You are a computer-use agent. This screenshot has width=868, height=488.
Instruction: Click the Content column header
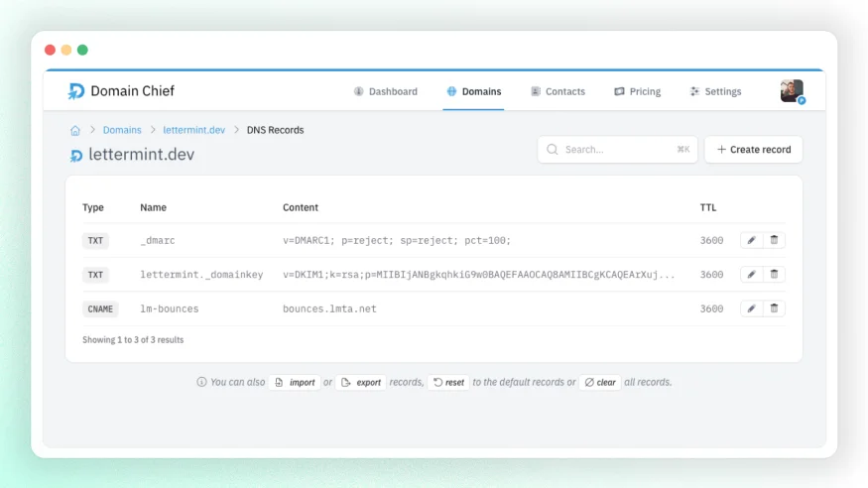tap(300, 207)
